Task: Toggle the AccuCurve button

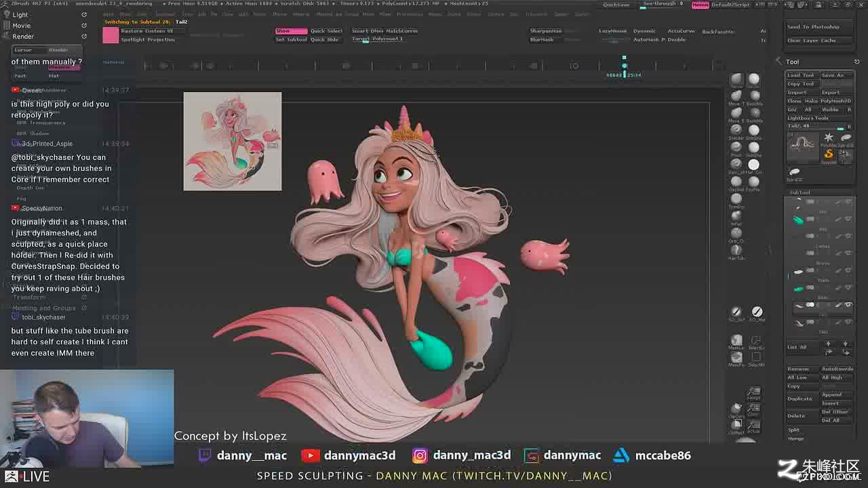Action: tap(681, 31)
